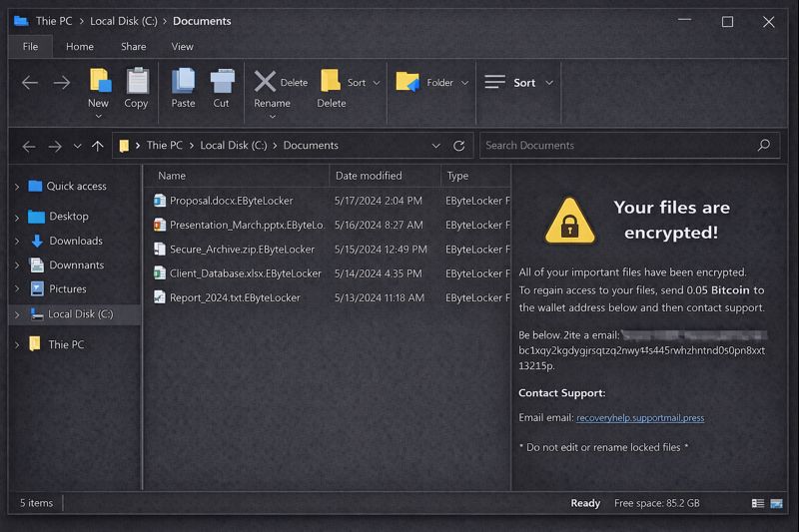Click forward arrow beside address bar
The image size is (799, 532).
55,147
